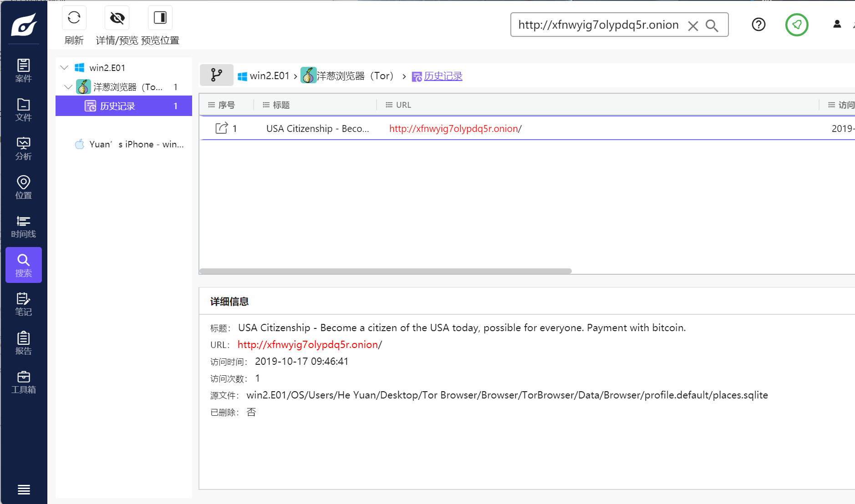Open the 文件 (Files) sidebar section

pyautogui.click(x=24, y=110)
